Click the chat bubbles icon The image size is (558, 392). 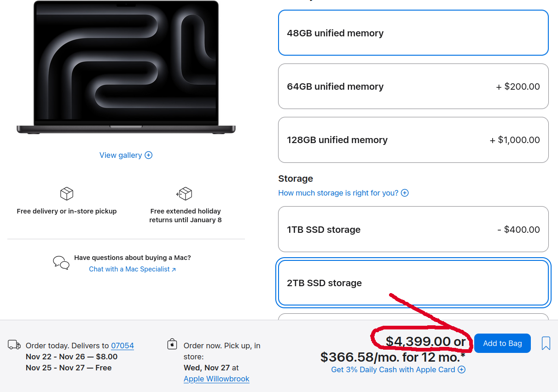[x=61, y=263]
